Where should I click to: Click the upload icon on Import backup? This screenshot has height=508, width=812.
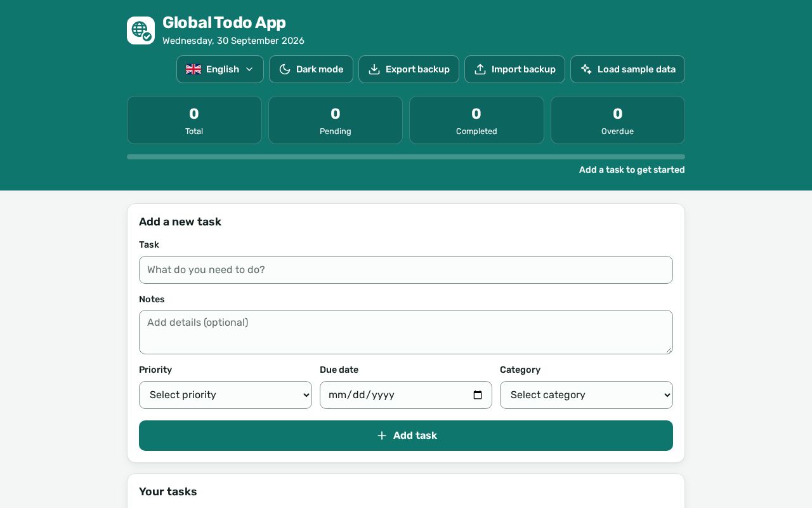tap(480, 69)
